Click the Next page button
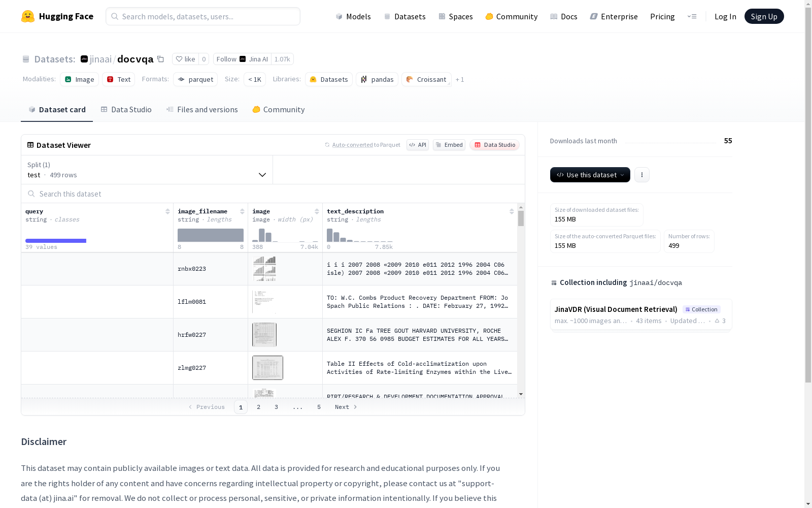This screenshot has height=508, width=812. (x=346, y=407)
